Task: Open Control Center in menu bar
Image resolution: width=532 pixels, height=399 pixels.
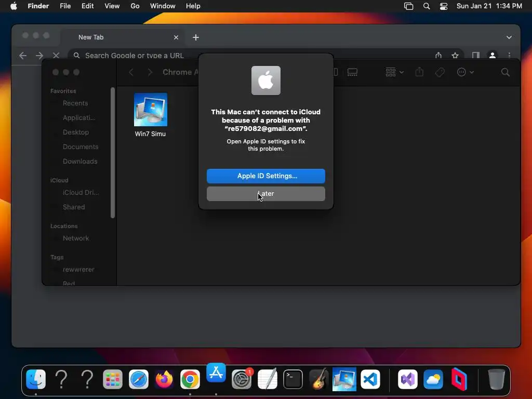Action: 444,6
